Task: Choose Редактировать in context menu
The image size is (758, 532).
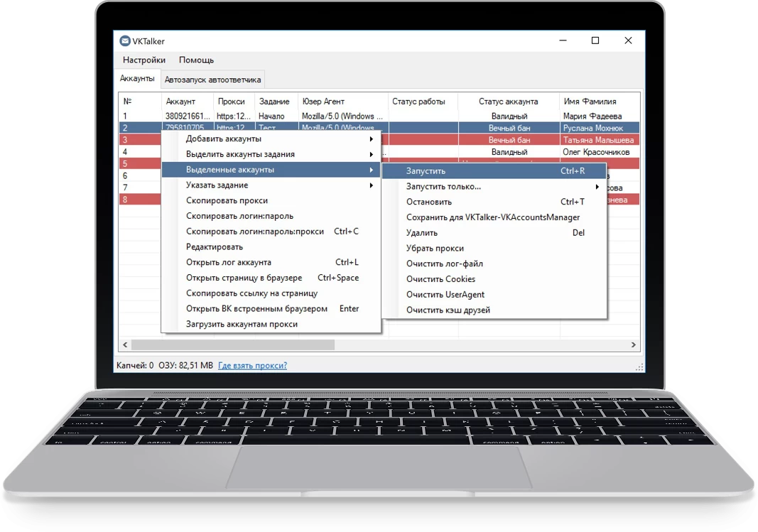Action: point(271,247)
